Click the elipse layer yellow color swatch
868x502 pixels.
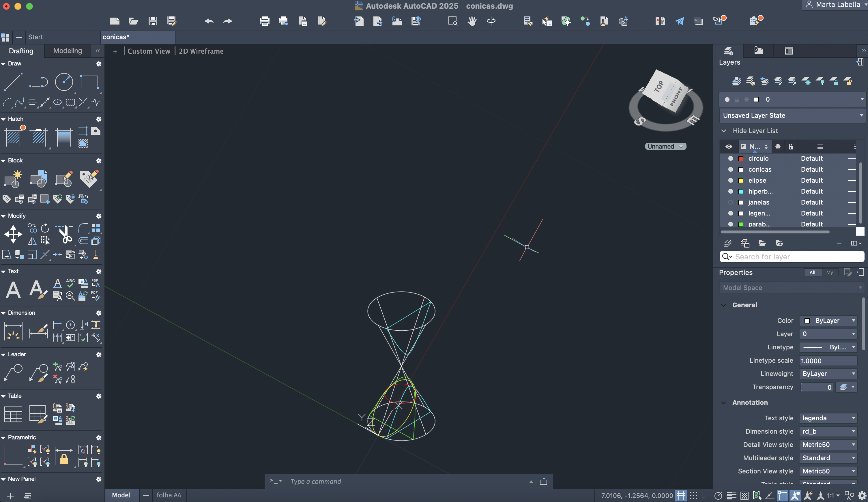(740, 180)
